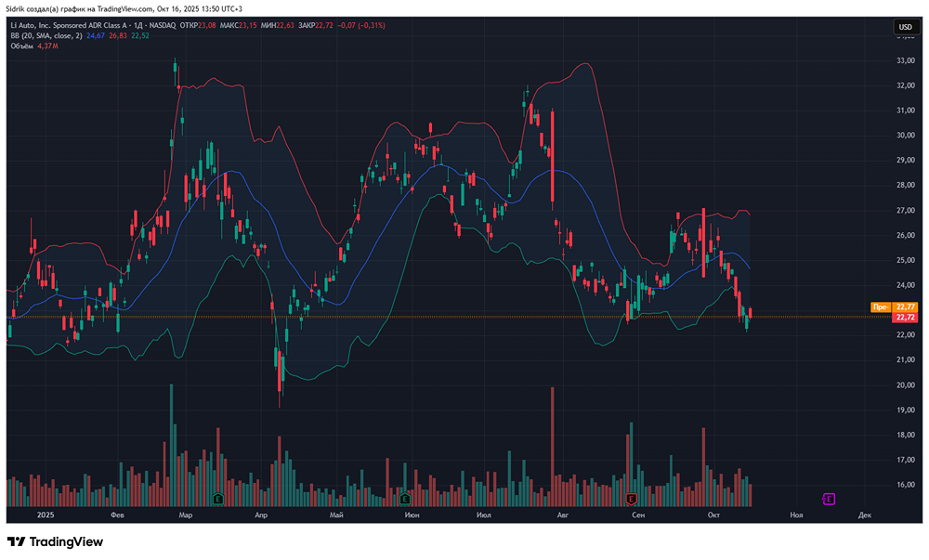Click the 25,00 price axis label
The height and width of the screenshot is (560, 929).
tap(906, 260)
